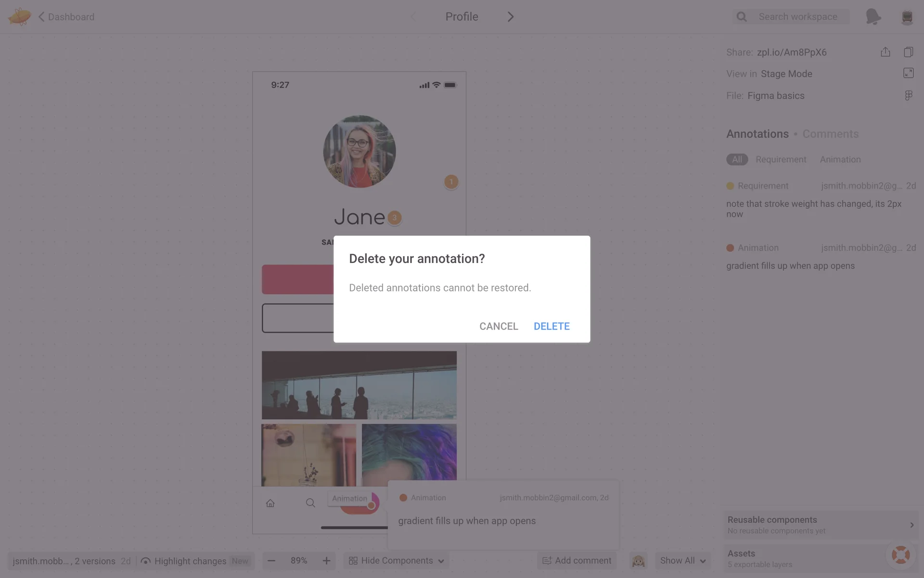Expand Reusable components section
The height and width of the screenshot is (578, 924).
pos(911,525)
